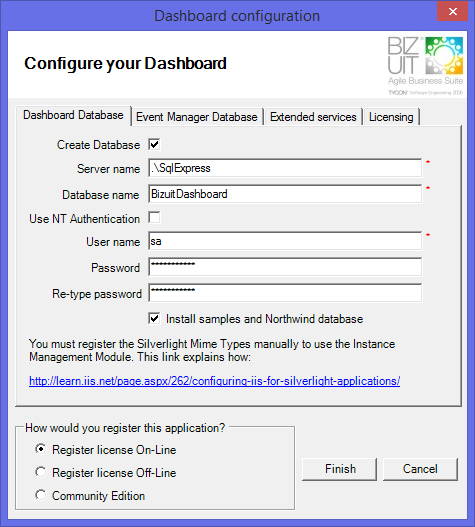Click the Bizuit Agile Business Suite logo
Image resolution: width=475 pixels, height=527 pixels.
tap(426, 66)
